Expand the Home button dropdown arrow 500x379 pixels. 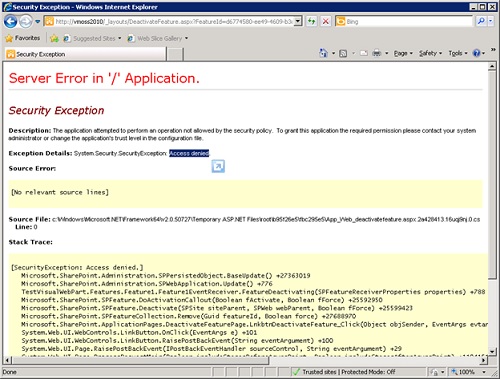[x=333, y=53]
